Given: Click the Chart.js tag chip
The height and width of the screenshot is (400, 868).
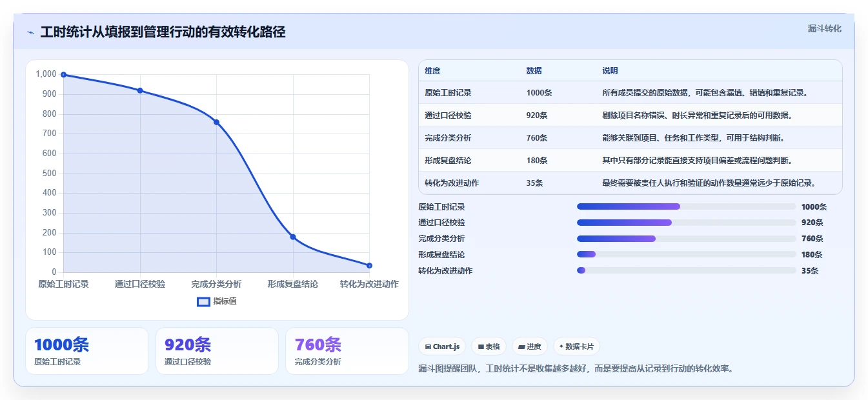Looking at the screenshot, I should click(442, 346).
